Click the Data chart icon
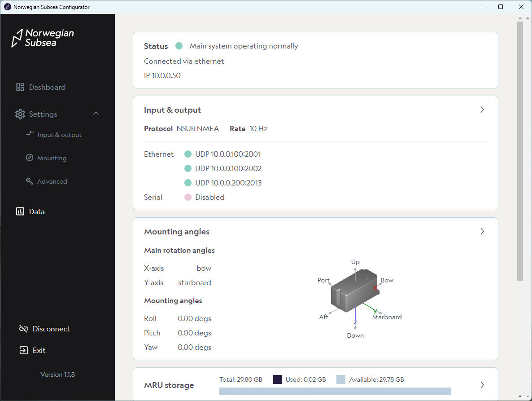 [x=20, y=212]
